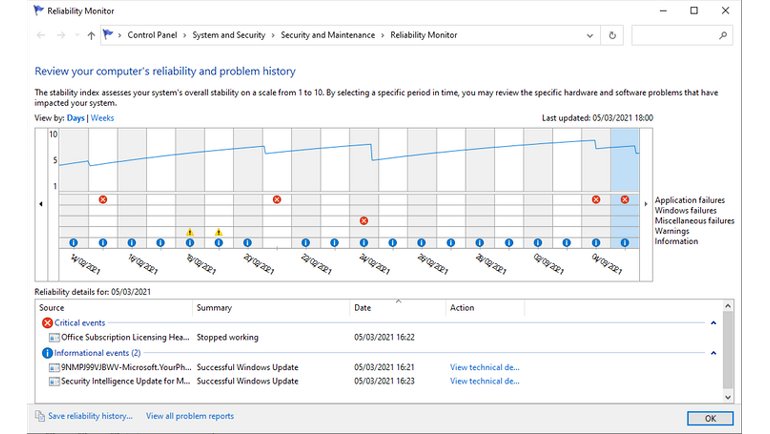
Task: Select the information icon for 24/02/2021
Action: point(364,243)
